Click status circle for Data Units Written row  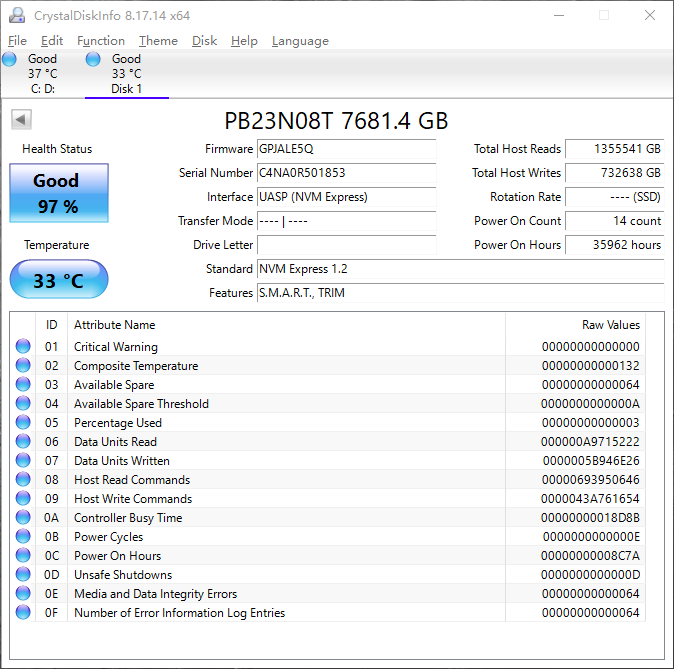pos(23,460)
